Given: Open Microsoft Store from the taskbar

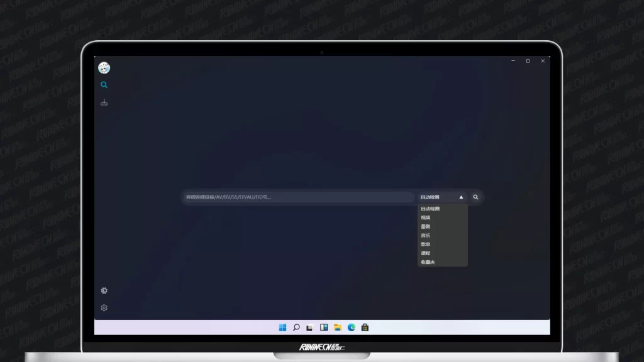Looking at the screenshot, I should point(365,327).
